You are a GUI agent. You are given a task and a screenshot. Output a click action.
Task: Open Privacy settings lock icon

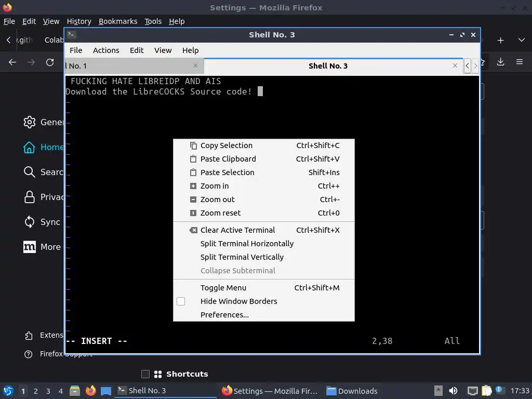[30, 197]
